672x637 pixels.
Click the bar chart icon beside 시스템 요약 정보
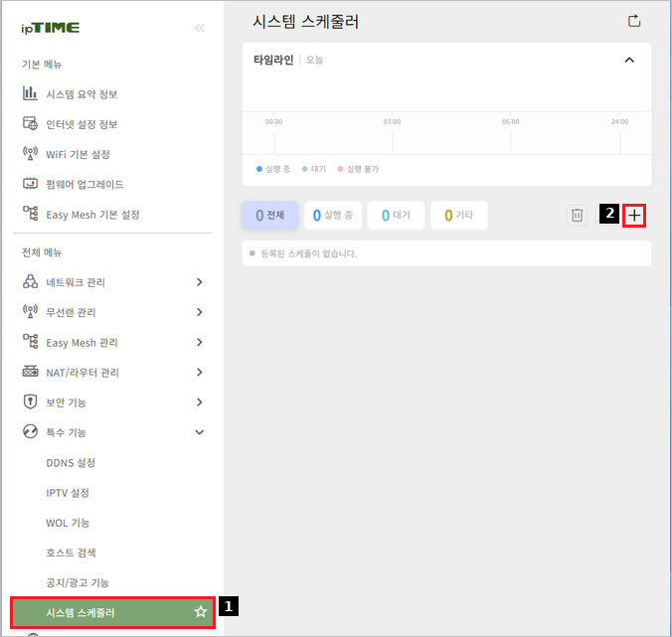point(30,93)
